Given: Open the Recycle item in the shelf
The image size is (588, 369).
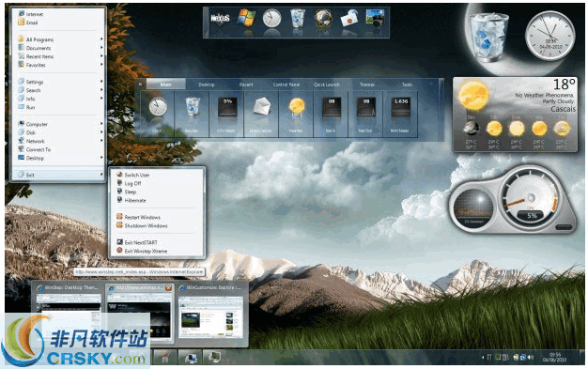Looking at the screenshot, I should pos(192,114).
